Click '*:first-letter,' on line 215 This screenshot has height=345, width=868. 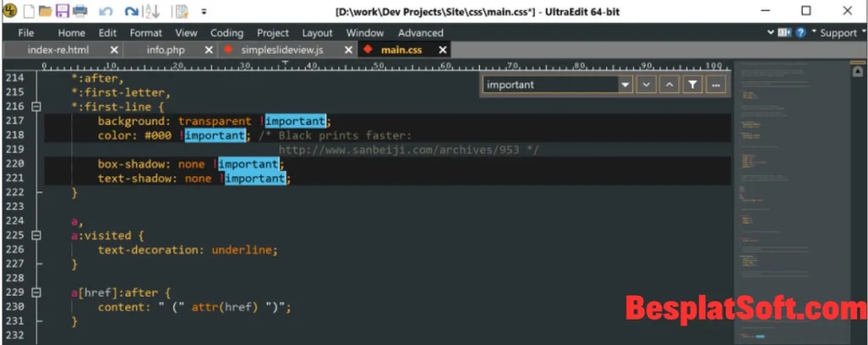[x=121, y=92]
